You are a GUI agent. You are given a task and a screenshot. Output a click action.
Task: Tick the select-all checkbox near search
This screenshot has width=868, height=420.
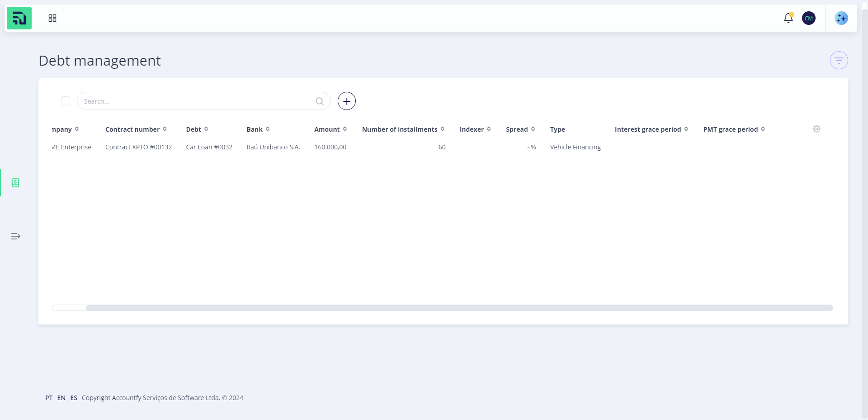[66, 101]
